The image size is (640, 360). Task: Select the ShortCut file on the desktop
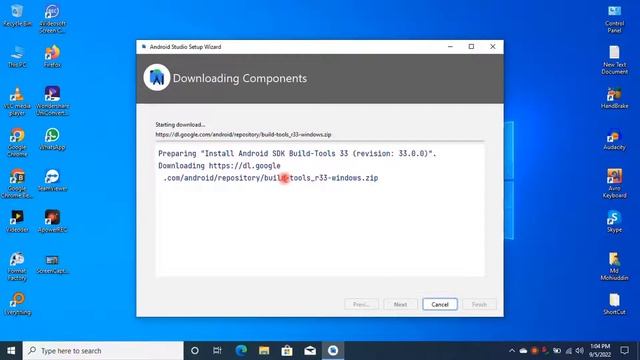(x=614, y=304)
